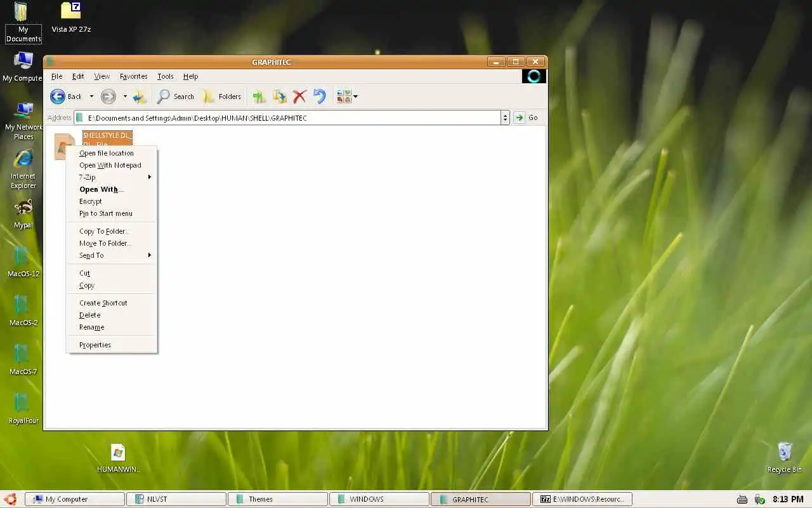812x508 pixels.
Task: Switch to Themes taskbar button
Action: point(278,499)
